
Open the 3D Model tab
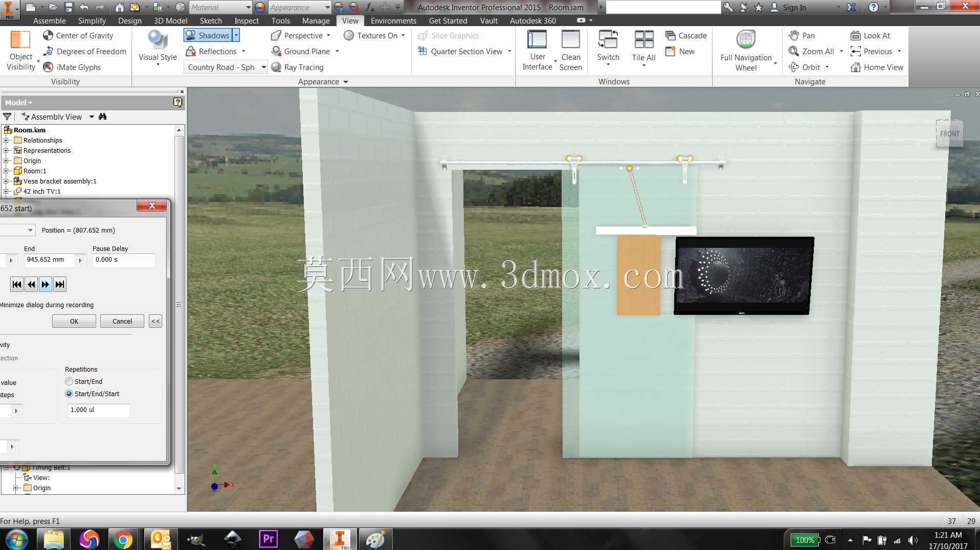[170, 20]
